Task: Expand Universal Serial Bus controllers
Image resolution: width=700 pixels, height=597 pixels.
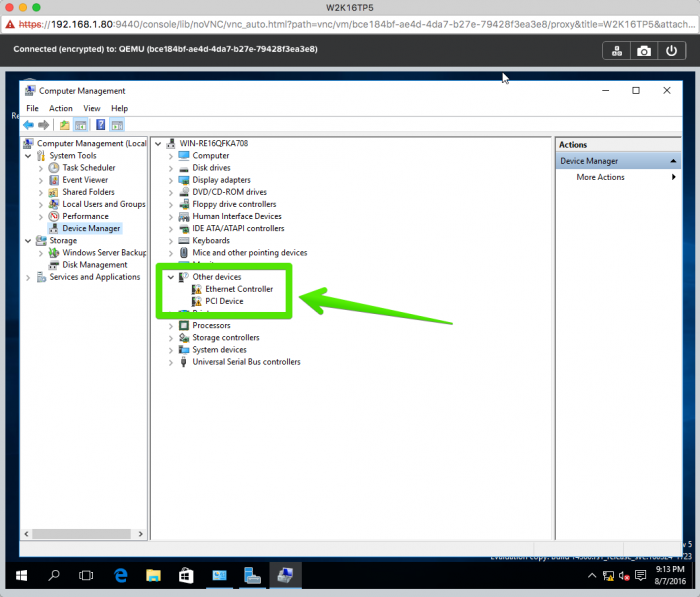Action: click(x=171, y=362)
